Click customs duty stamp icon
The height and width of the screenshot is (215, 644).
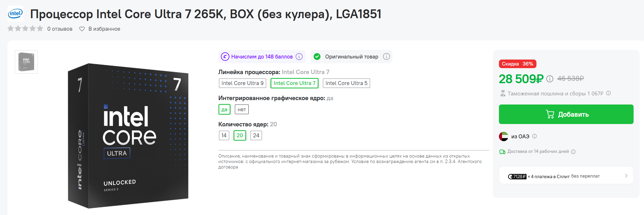point(503,93)
